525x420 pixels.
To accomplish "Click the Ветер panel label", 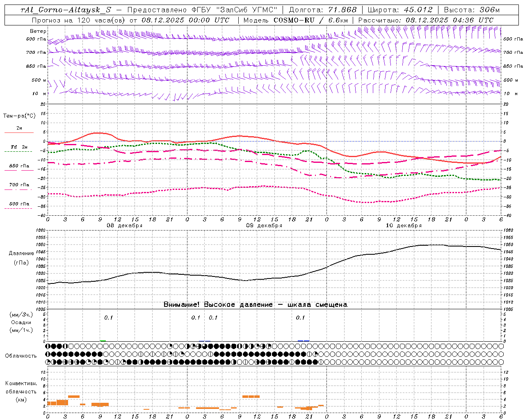I will click(38, 31).
